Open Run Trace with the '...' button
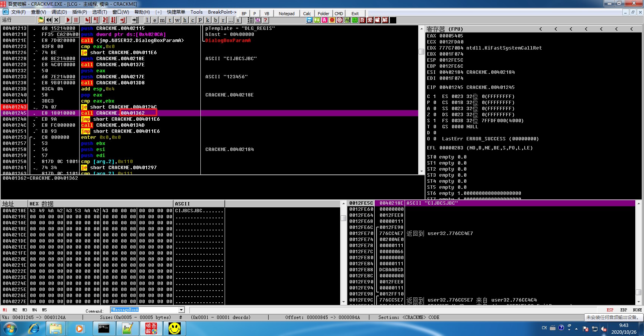 (x=230, y=20)
